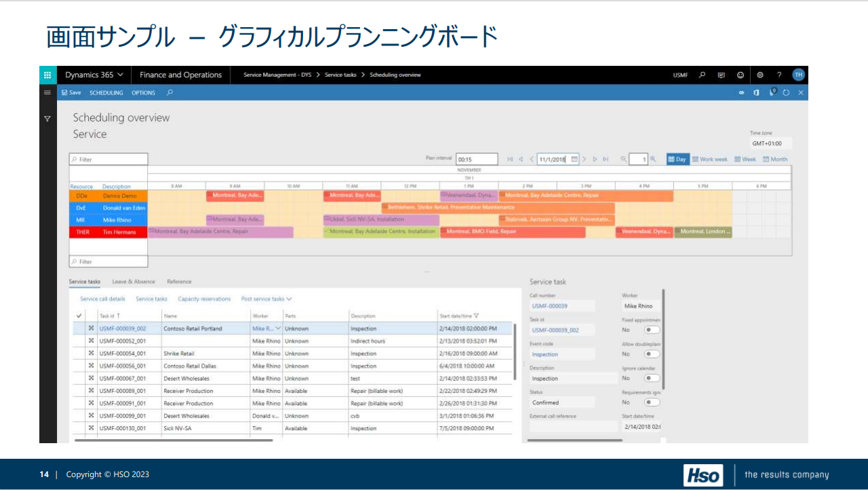This screenshot has width=868, height=490.
Task: Toggle the Requirements ignore switch
Action: click(652, 402)
